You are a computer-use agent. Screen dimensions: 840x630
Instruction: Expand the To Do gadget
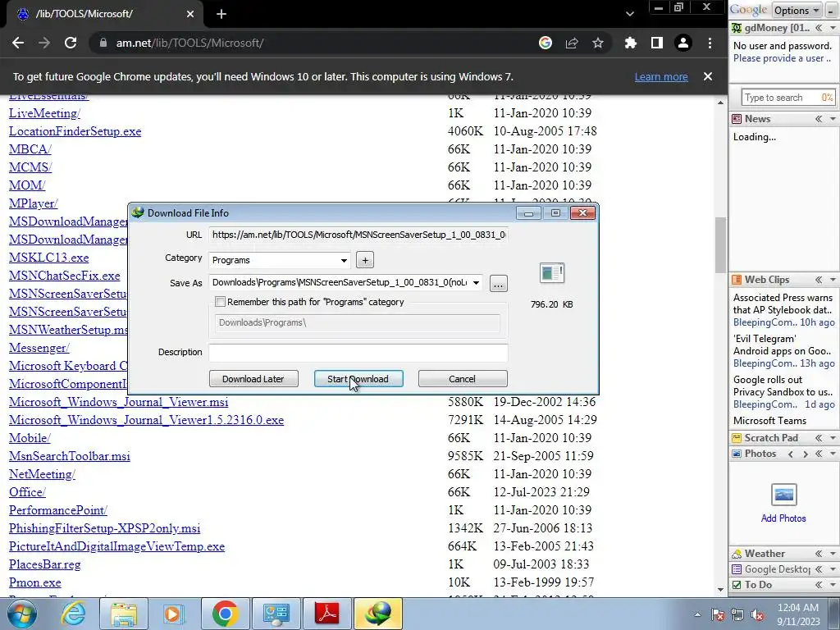pos(819,584)
